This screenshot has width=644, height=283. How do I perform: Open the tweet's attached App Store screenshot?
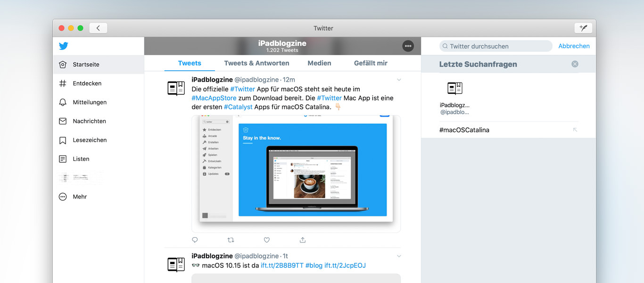point(296,174)
